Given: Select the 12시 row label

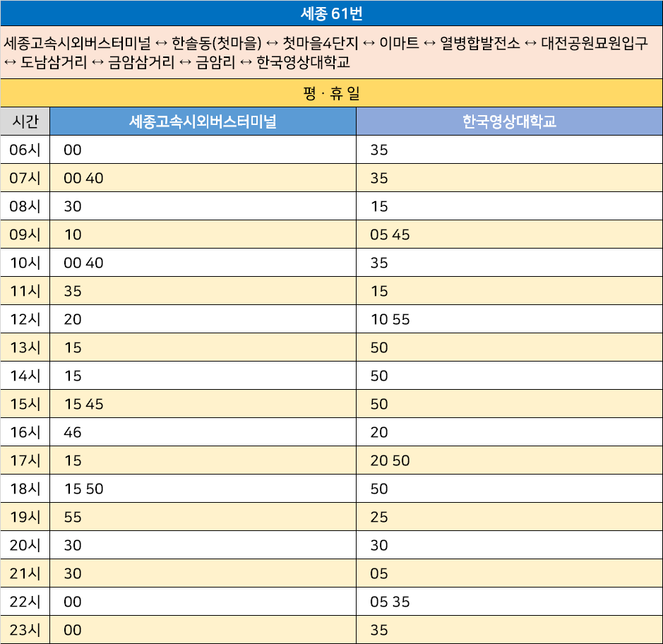Looking at the screenshot, I should (25, 319).
